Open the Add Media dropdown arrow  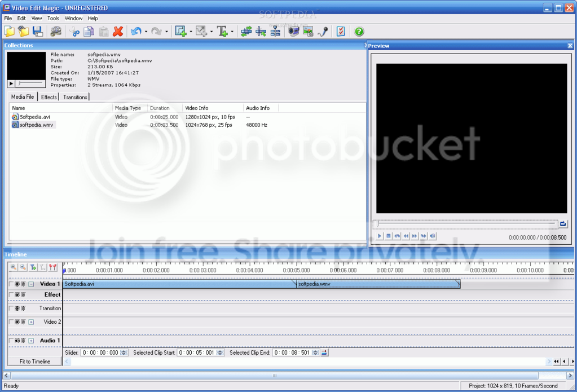(x=191, y=32)
